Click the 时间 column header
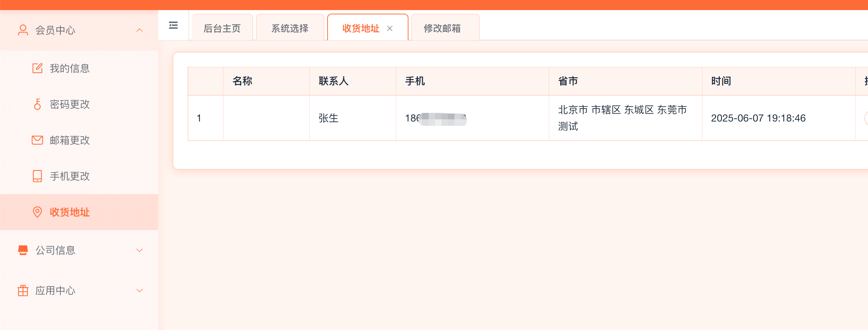Viewport: 868px width, 330px height. click(x=721, y=81)
